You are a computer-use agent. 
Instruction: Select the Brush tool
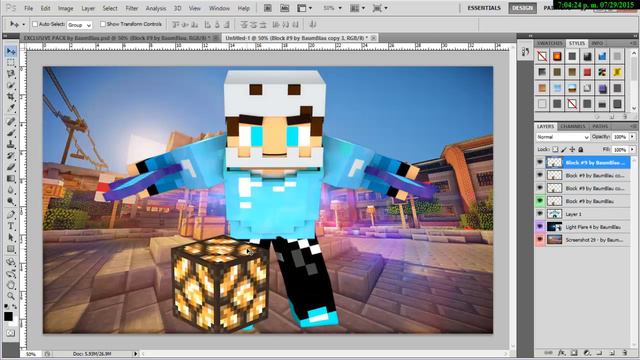click(11, 133)
